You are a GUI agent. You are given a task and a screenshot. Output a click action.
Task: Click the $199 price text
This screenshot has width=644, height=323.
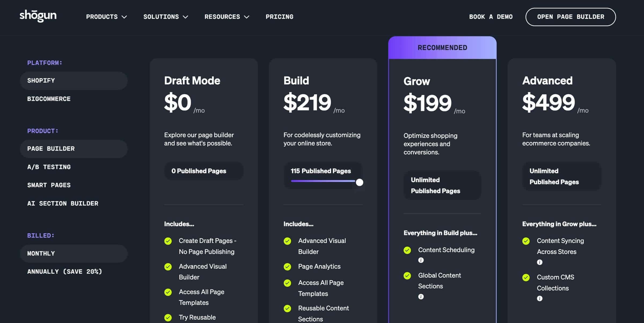pos(428,103)
